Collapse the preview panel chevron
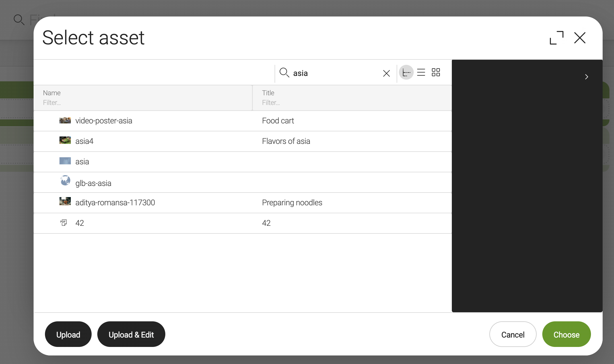 click(x=586, y=77)
